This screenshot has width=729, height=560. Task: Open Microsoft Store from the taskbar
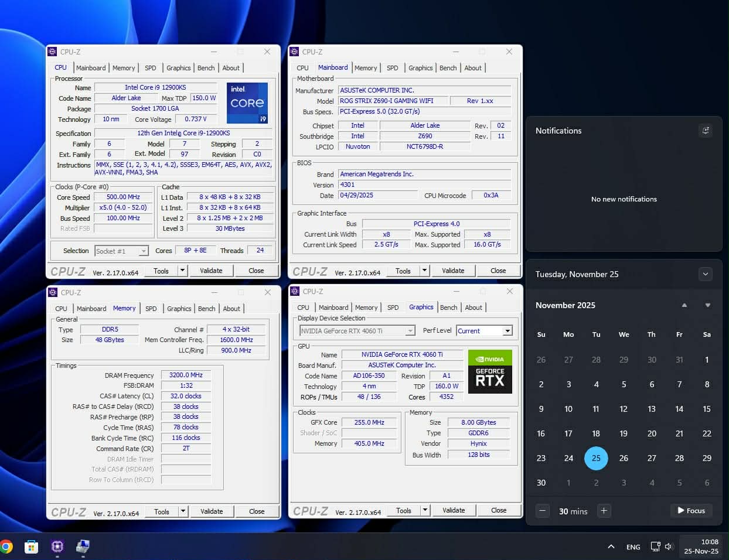tap(31, 547)
